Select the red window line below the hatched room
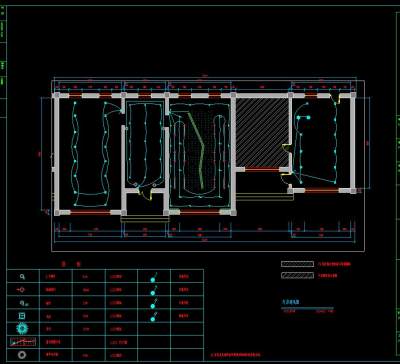 coord(262,170)
